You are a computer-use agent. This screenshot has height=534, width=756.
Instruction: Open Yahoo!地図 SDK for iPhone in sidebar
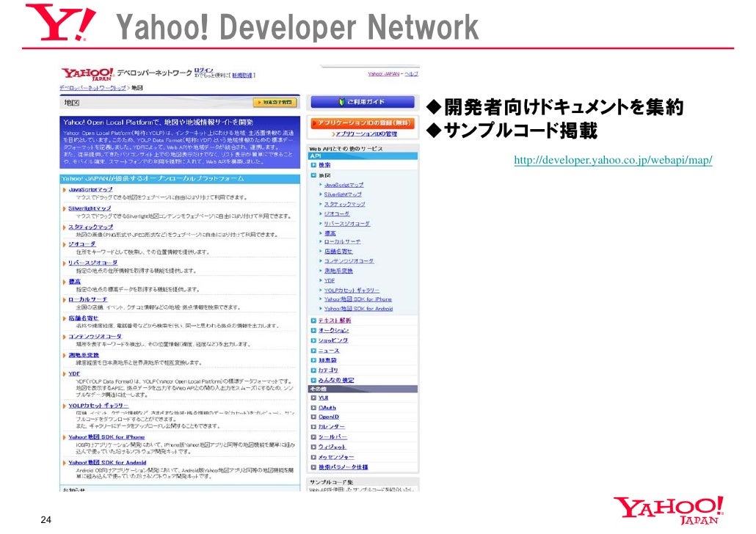click(x=357, y=299)
